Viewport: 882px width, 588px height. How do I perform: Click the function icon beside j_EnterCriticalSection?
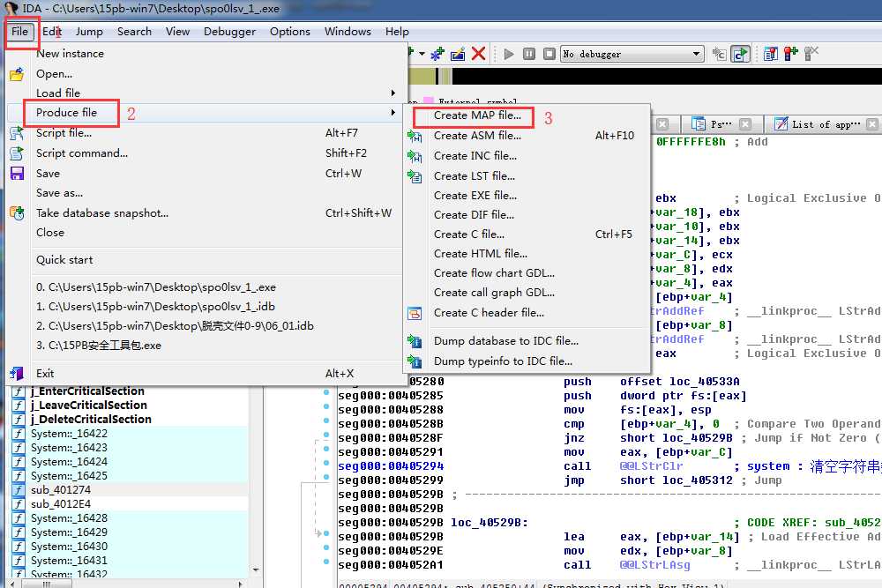19,391
